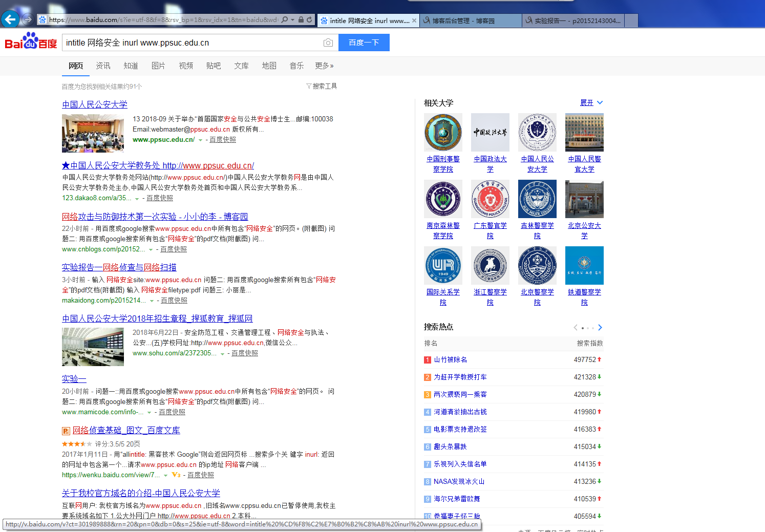This screenshot has height=532, width=765.
Task: Open the 北京警察学院 emblem
Action: [537, 265]
